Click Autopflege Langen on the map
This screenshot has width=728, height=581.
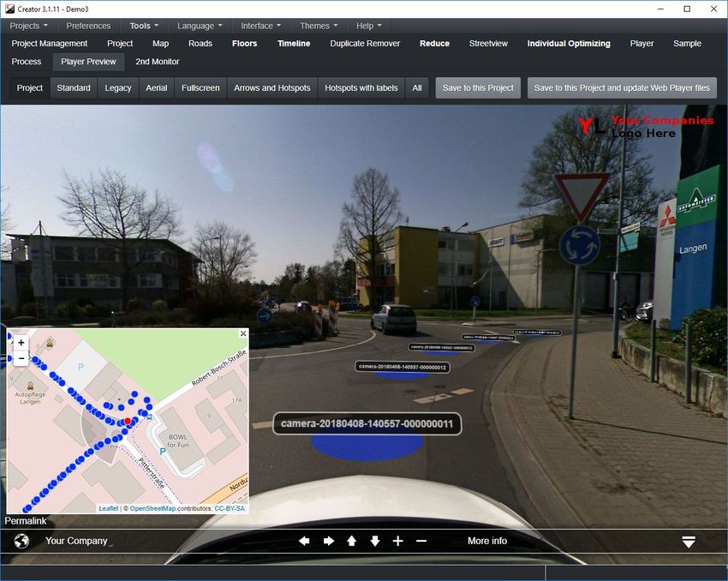coord(30,398)
